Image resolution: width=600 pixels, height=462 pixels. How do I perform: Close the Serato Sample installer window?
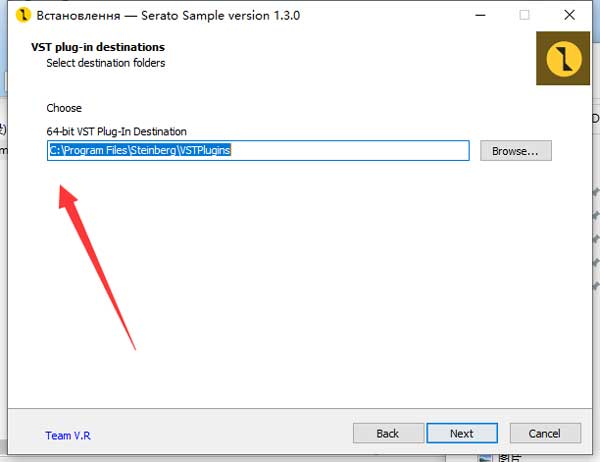coord(571,16)
